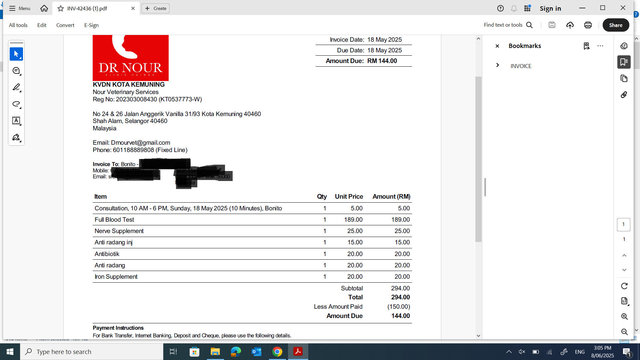Open the E-Sign tab
The image size is (640, 360).
[91, 25]
